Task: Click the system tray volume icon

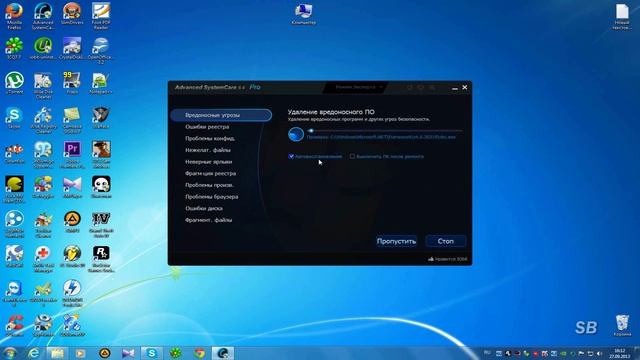Action: point(600,353)
